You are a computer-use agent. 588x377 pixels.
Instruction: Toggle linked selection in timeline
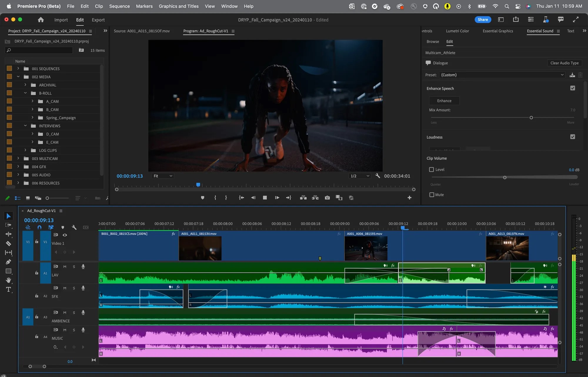51,227
